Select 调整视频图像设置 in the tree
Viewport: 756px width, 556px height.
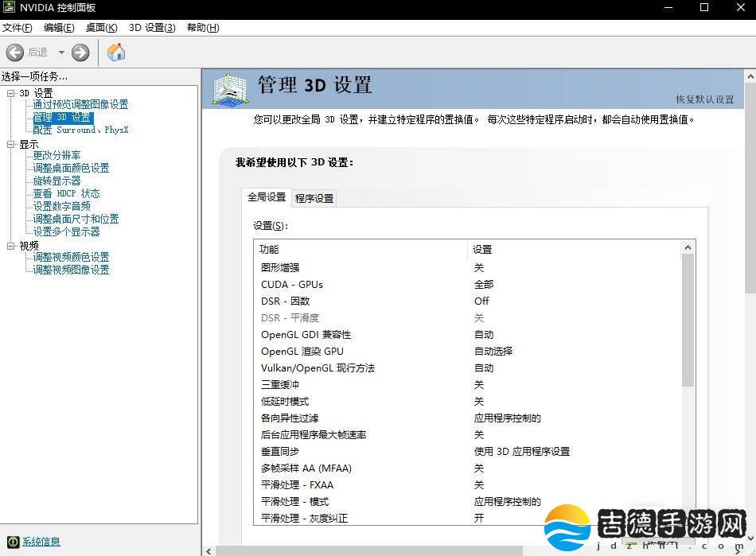[71, 270]
